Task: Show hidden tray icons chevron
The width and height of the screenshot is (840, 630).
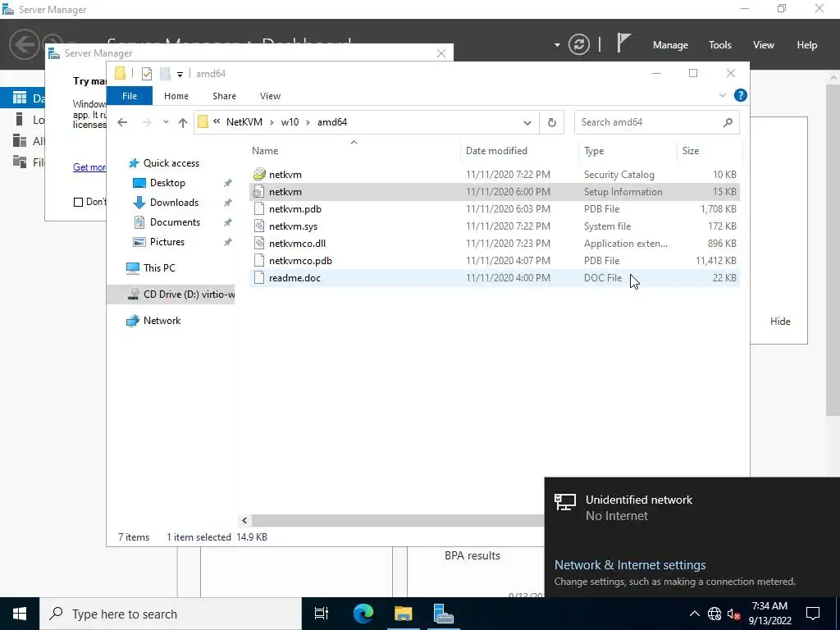Action: click(694, 614)
